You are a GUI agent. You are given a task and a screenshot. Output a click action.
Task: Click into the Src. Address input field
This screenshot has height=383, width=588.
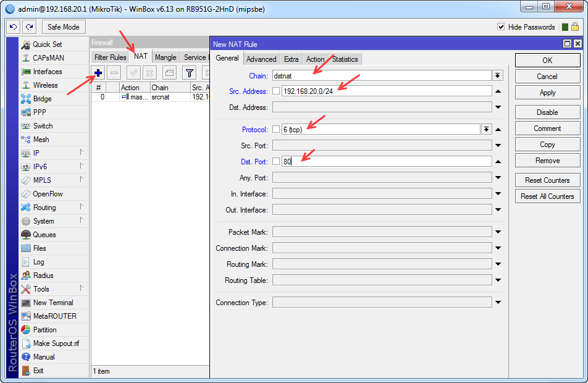387,91
